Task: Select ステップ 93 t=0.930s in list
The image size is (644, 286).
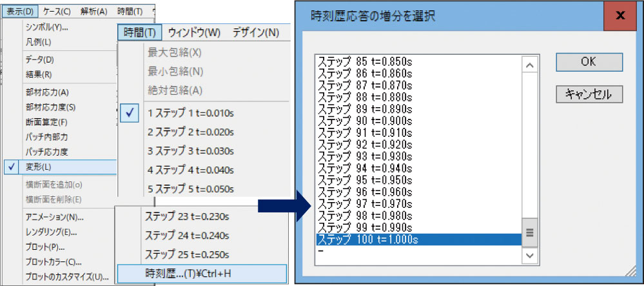Action: [419, 156]
